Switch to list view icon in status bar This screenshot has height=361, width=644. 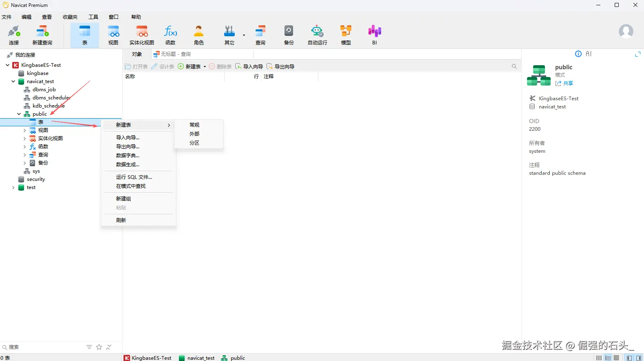point(599,358)
